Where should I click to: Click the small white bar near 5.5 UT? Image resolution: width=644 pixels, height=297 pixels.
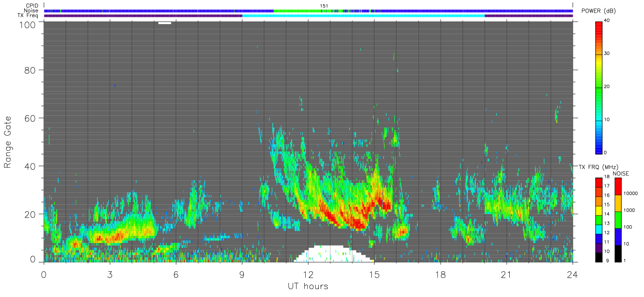tap(165, 23)
